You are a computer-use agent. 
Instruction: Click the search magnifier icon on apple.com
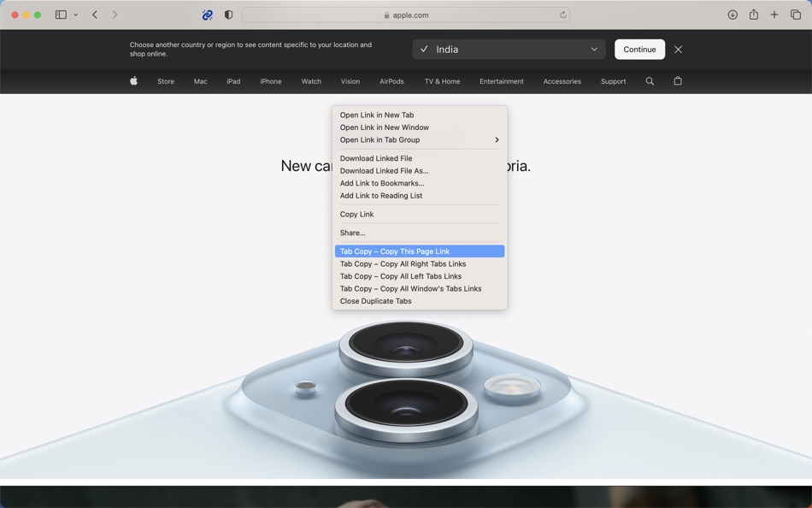[650, 81]
